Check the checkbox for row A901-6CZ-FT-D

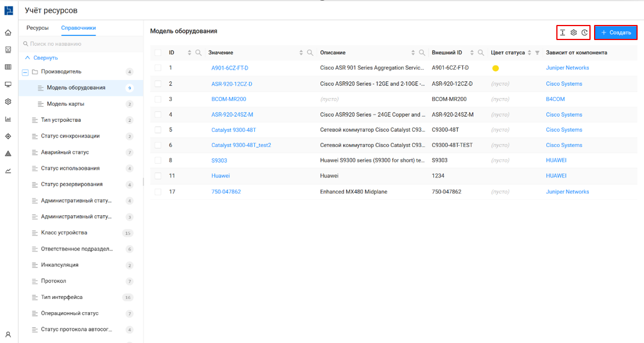click(158, 68)
